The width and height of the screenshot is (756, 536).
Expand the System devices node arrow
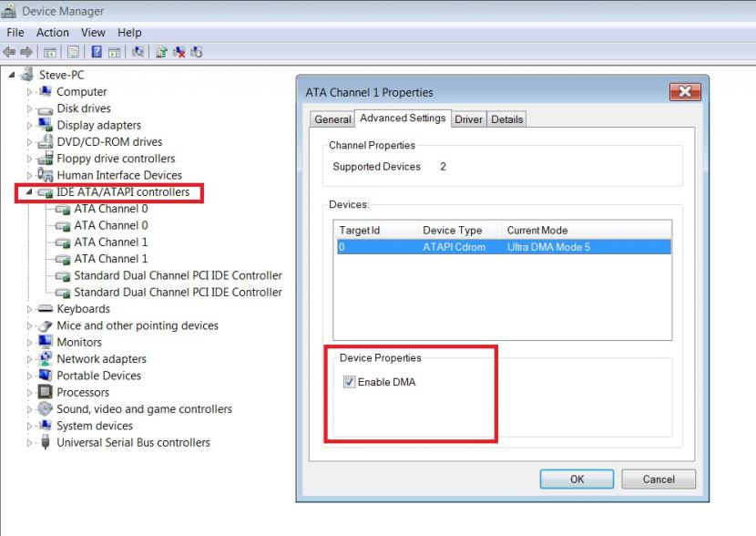(x=29, y=426)
